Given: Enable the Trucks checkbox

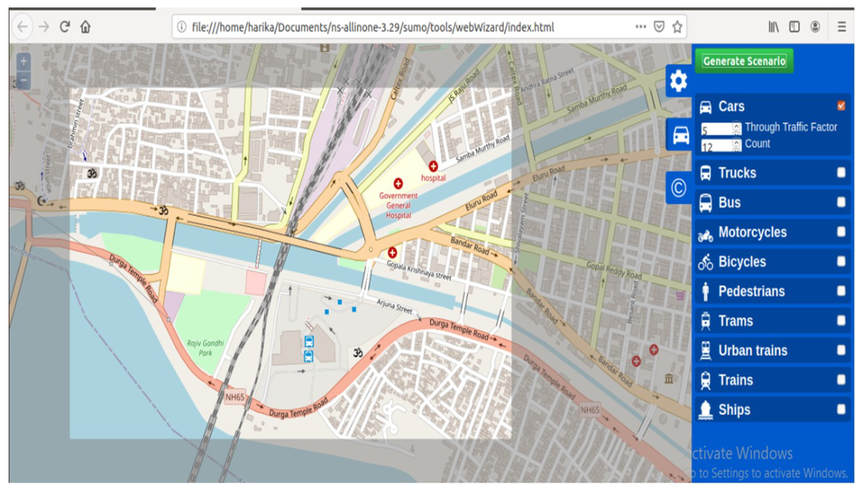Looking at the screenshot, I should coord(841,173).
